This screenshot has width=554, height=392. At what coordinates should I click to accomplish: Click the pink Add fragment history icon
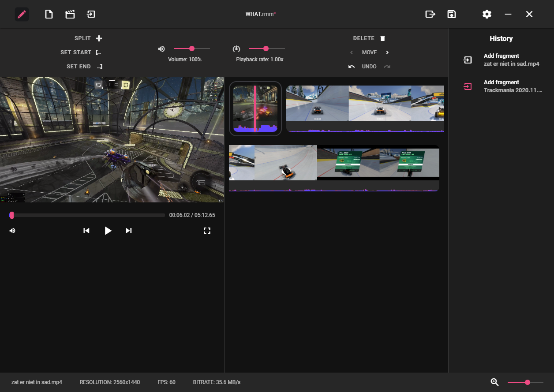(468, 86)
